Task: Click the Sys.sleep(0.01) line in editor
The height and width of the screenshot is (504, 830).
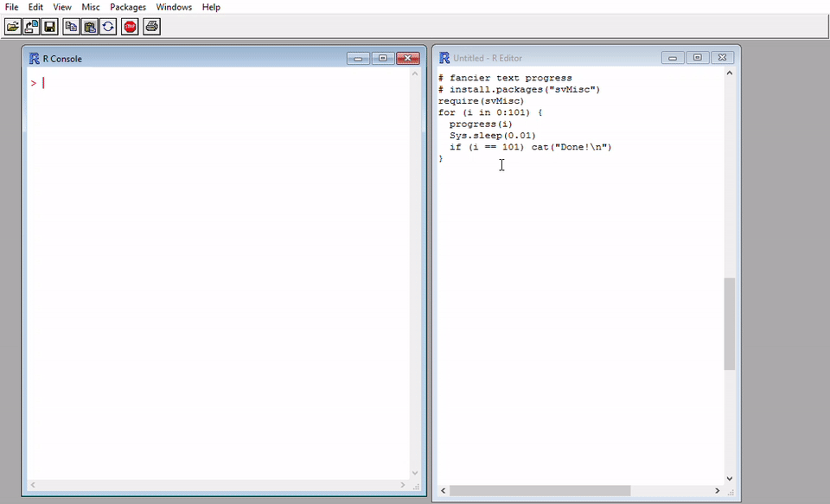Action: click(493, 136)
